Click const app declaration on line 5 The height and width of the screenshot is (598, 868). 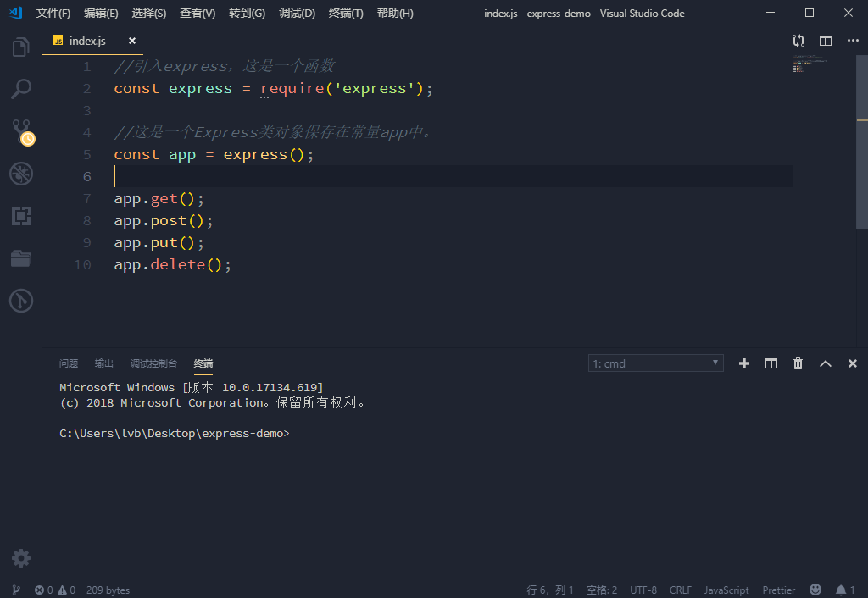point(214,154)
